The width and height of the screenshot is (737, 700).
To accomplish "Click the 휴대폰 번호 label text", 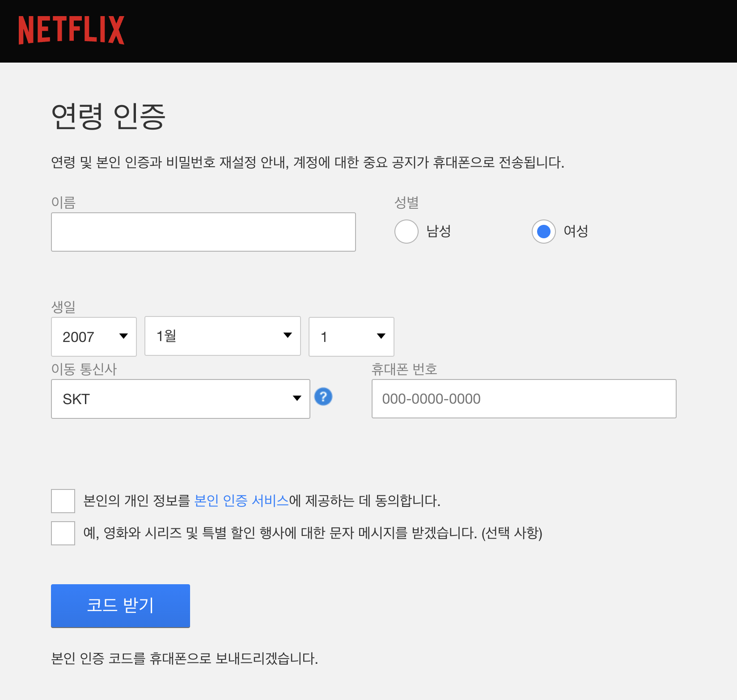I will 404,369.
